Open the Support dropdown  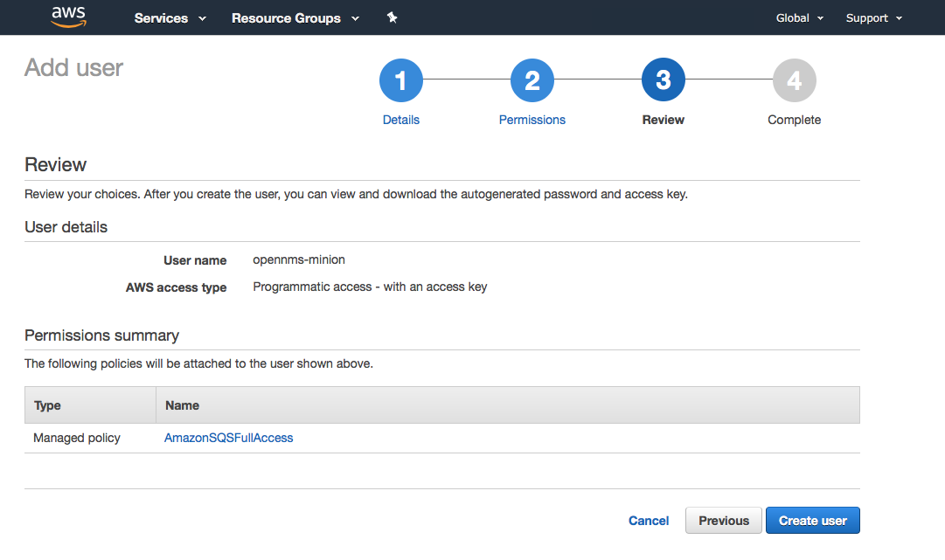click(x=872, y=17)
